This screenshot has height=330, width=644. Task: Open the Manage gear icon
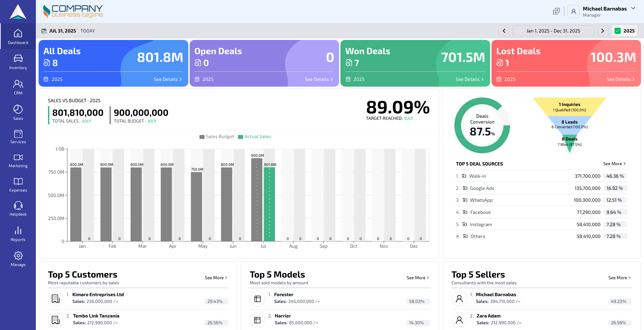tap(18, 256)
